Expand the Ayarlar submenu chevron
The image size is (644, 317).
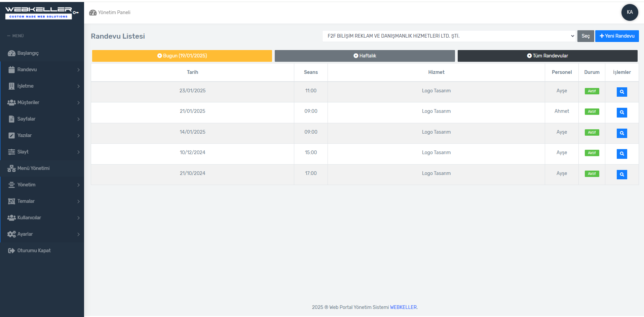pos(78,234)
